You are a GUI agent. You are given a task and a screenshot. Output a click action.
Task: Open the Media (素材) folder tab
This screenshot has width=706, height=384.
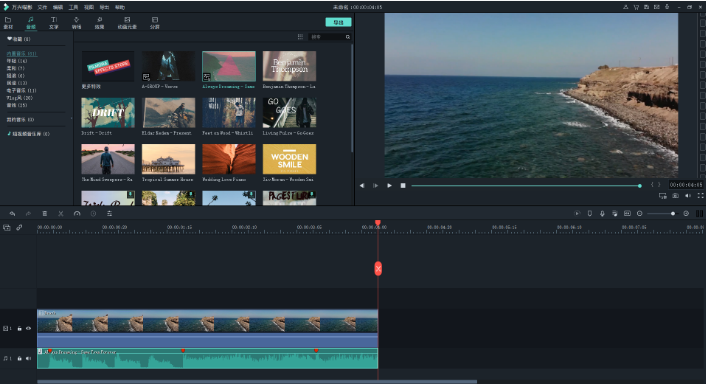tap(8, 23)
